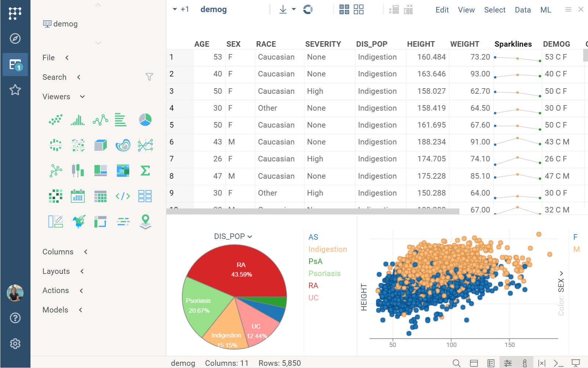Image resolution: width=588 pixels, height=368 pixels.
Task: Add the calendar viewer
Action: click(78, 196)
